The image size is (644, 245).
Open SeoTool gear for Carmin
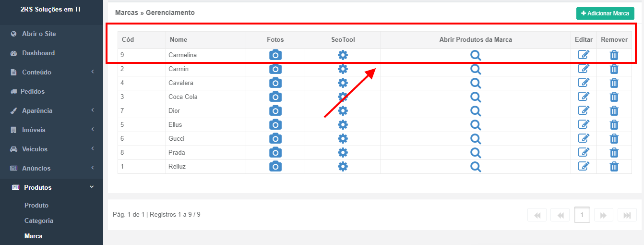click(x=343, y=69)
